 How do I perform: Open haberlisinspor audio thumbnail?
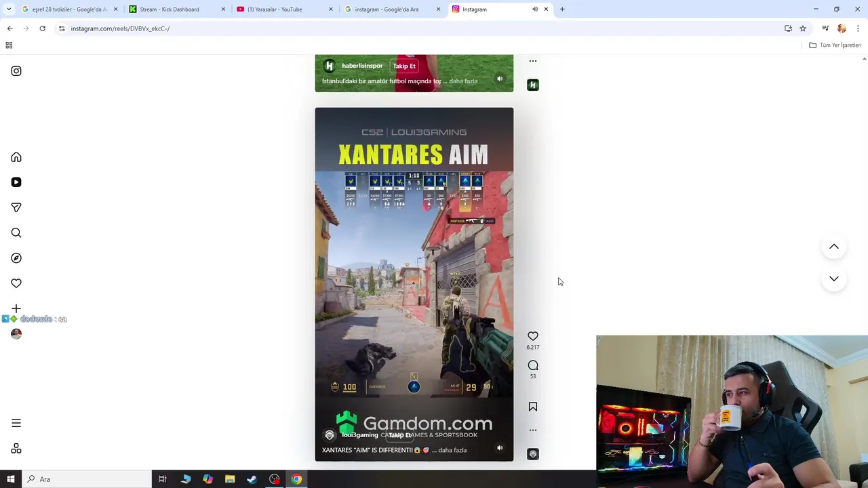(533, 85)
